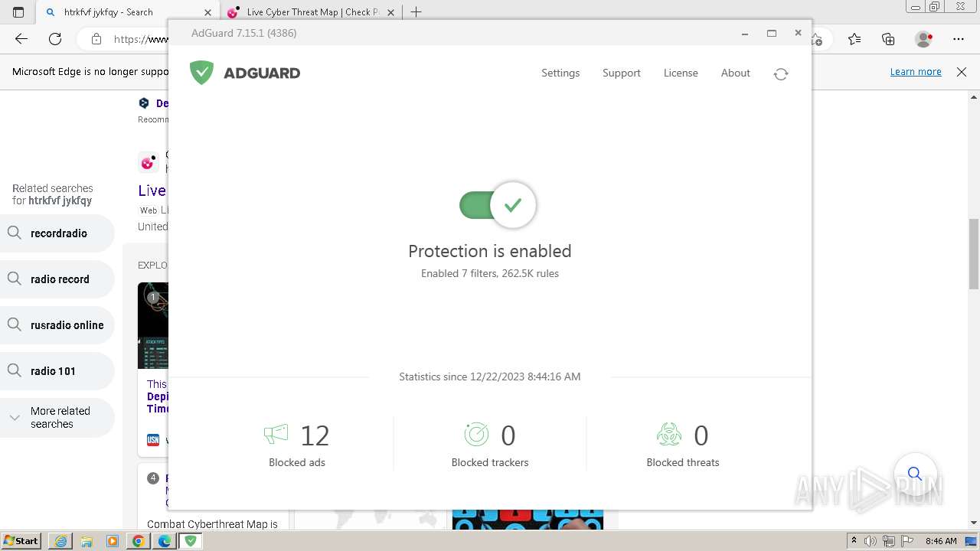Open Edge collections icon
980x551 pixels.
[x=888, y=39]
